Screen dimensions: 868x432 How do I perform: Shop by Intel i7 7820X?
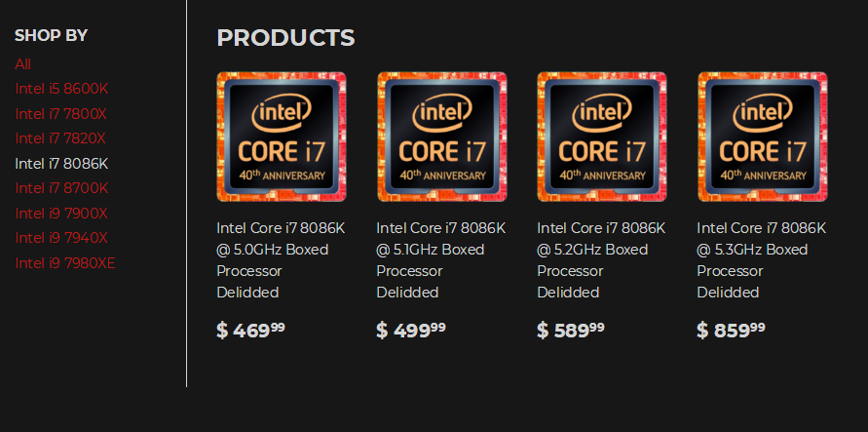coord(60,138)
